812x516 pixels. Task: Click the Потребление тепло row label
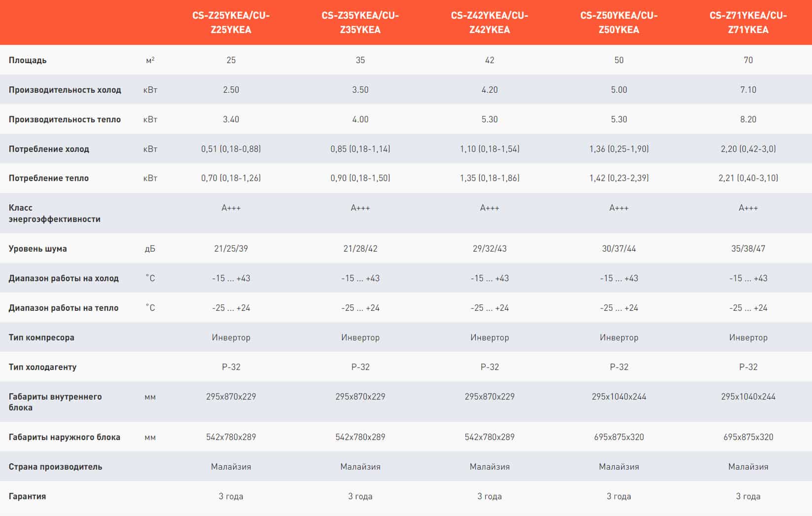point(49,178)
